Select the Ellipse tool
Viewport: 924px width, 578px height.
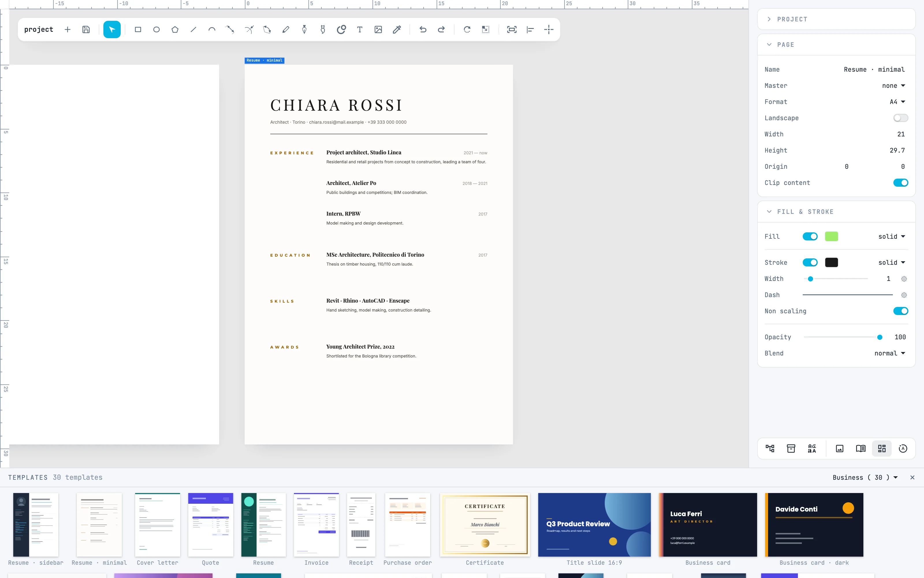pos(157,29)
